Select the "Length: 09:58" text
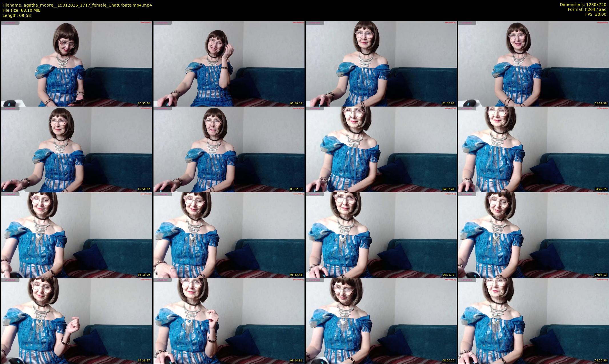The width and height of the screenshot is (609, 364). point(17,15)
